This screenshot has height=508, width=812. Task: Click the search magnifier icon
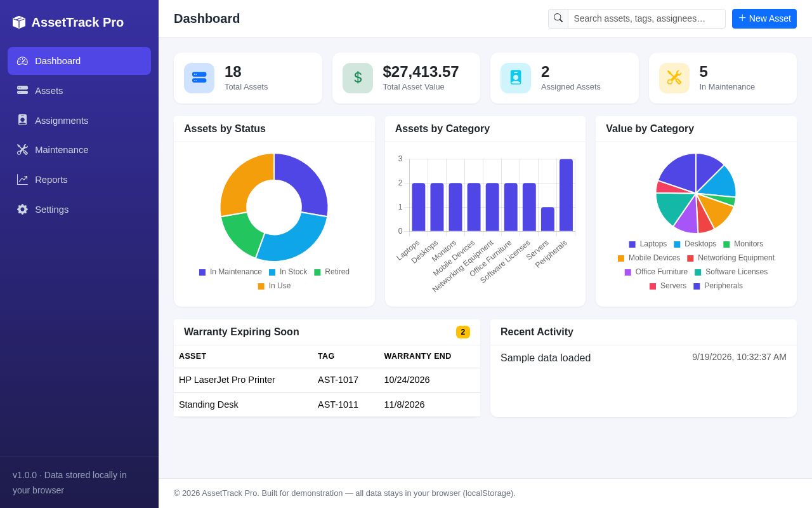point(558,18)
